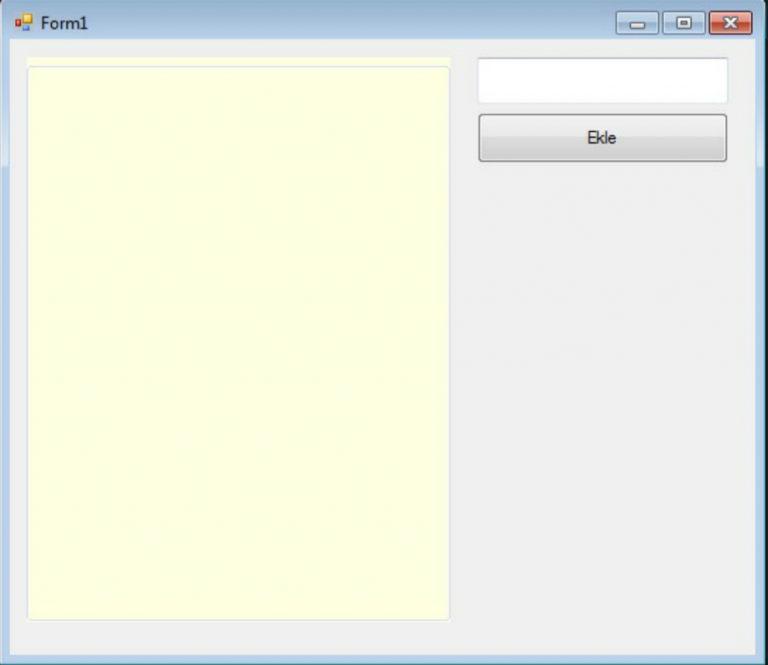Close the Form1 window with red X
This screenshot has width=768, height=665.
[730, 23]
